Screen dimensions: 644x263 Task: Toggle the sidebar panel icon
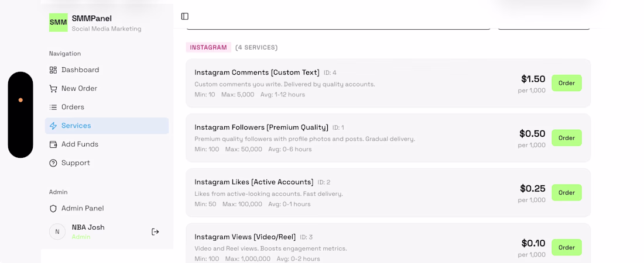point(185,16)
